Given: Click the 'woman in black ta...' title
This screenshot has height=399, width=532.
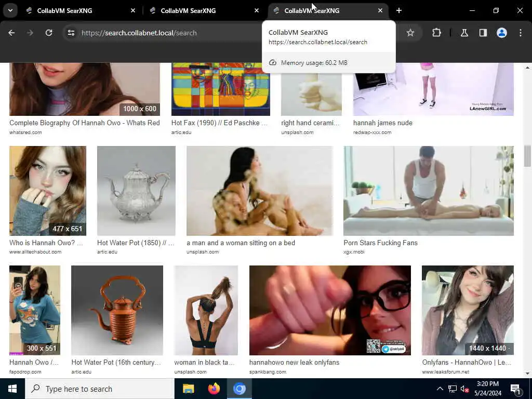Looking at the screenshot, I should coord(204,362).
